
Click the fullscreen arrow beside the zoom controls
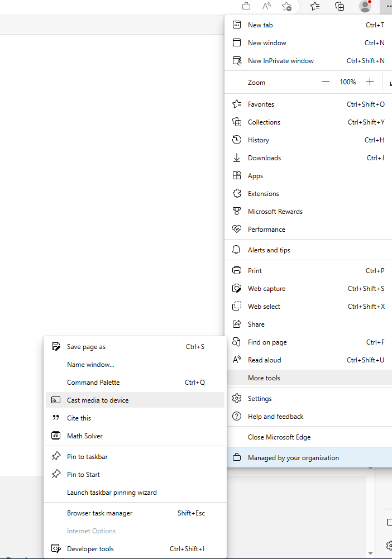coord(390,83)
